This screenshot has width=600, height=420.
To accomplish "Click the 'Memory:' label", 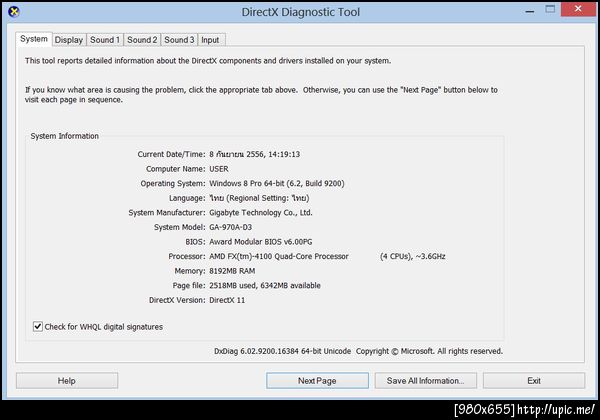I will point(190,271).
